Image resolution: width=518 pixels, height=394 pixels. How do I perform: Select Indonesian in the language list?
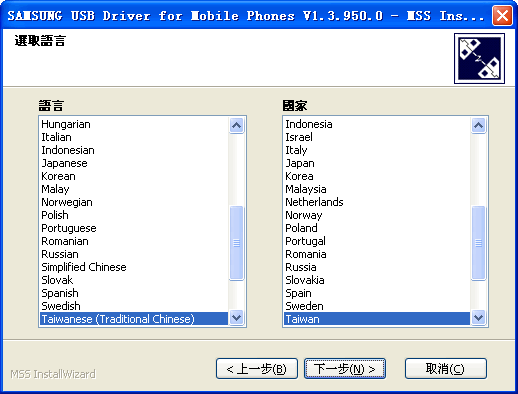click(x=134, y=150)
